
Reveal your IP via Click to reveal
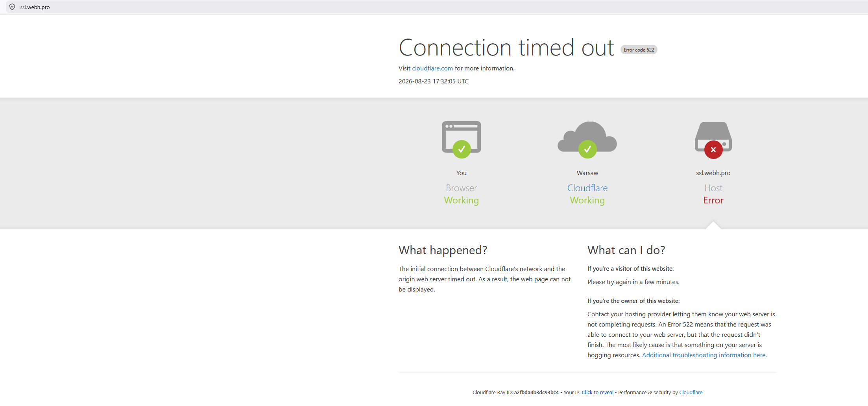[598, 393]
